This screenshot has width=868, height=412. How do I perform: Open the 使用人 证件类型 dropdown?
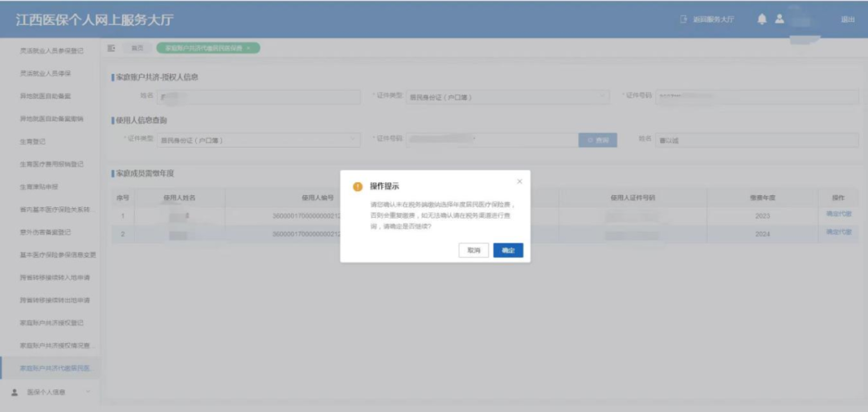[257, 140]
